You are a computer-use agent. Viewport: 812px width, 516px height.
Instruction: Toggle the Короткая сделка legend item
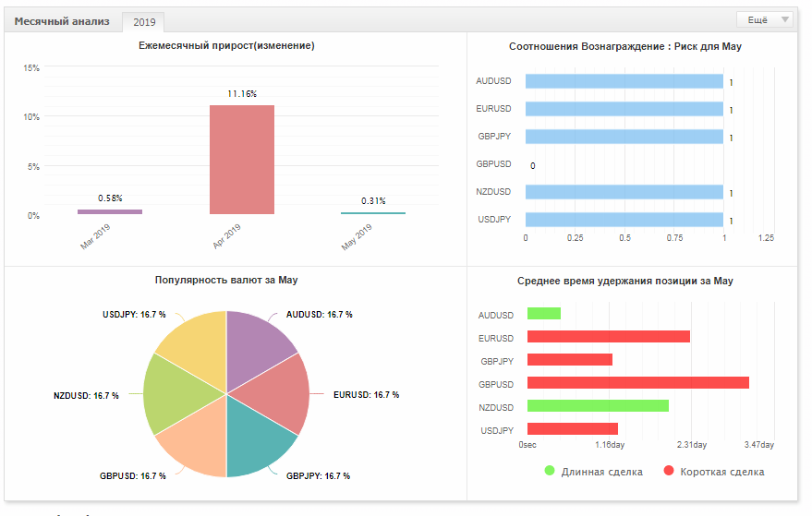point(714,472)
